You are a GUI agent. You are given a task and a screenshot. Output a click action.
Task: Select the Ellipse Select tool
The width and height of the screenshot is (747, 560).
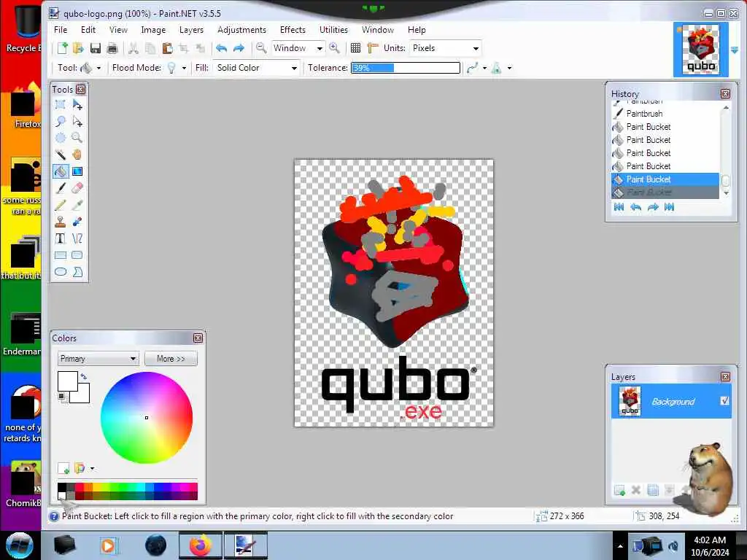coord(61,138)
